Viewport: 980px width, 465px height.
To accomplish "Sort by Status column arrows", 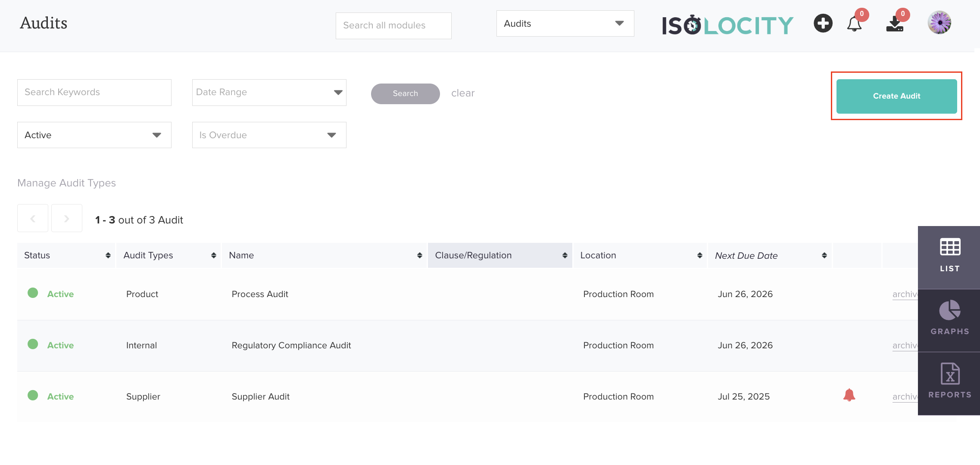I will [108, 256].
